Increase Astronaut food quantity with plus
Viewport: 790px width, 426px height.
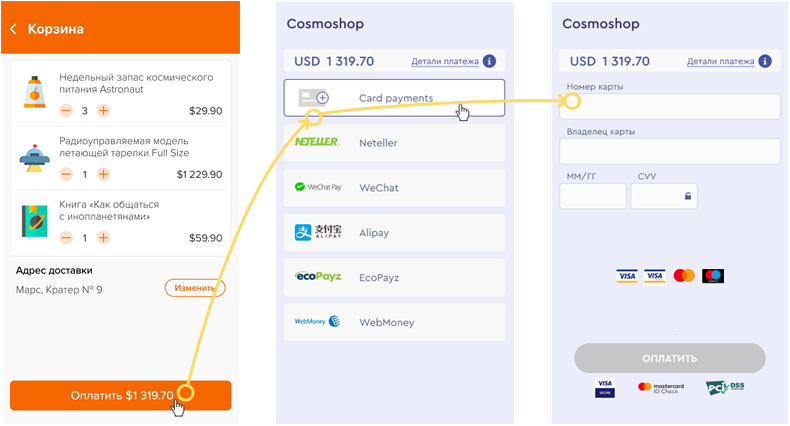pos(104,111)
